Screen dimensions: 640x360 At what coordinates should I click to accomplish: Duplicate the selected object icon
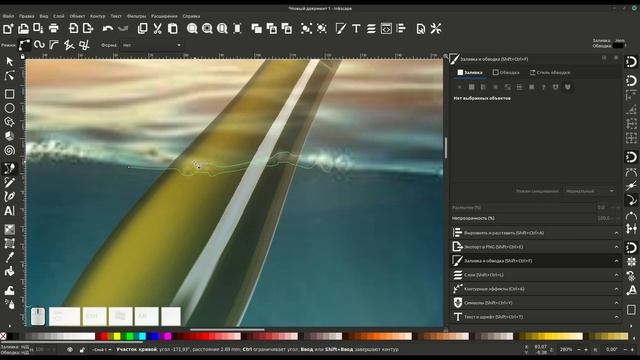tap(256, 29)
